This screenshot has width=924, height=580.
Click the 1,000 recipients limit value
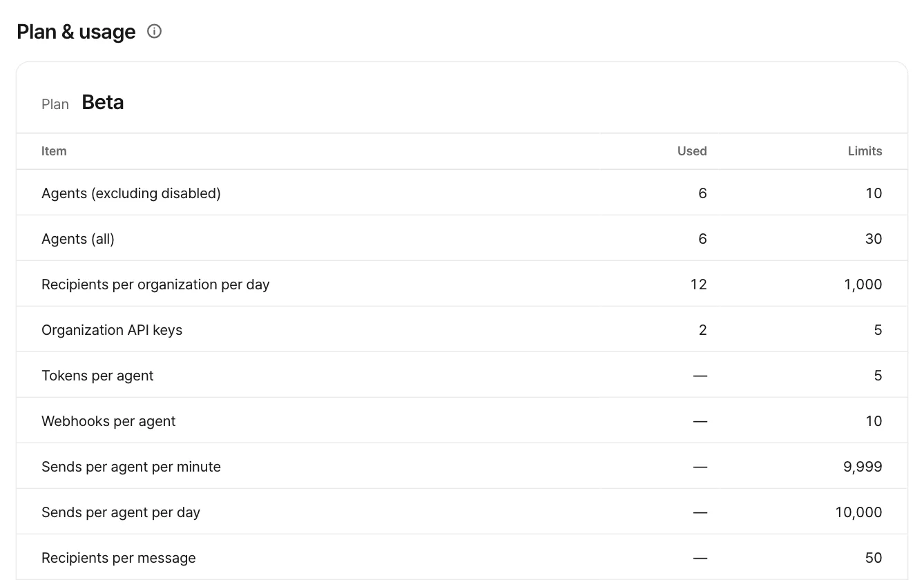863,284
